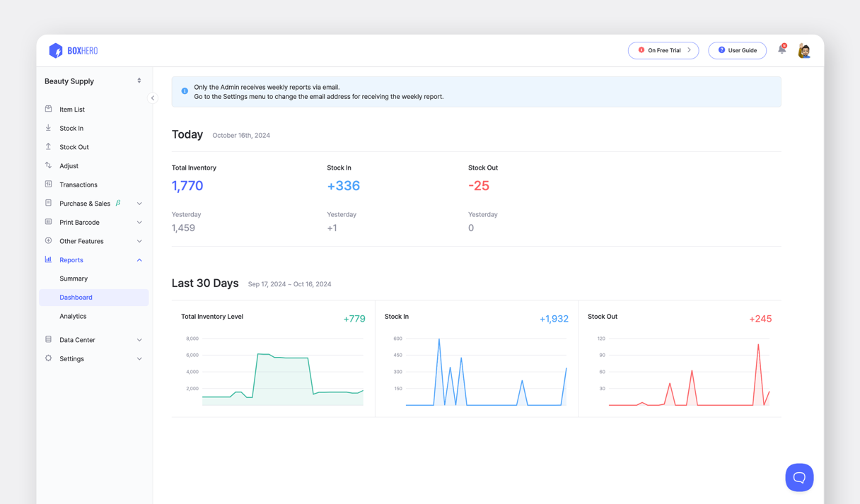860x504 pixels.
Task: Switch to the Summary report page
Action: (74, 279)
